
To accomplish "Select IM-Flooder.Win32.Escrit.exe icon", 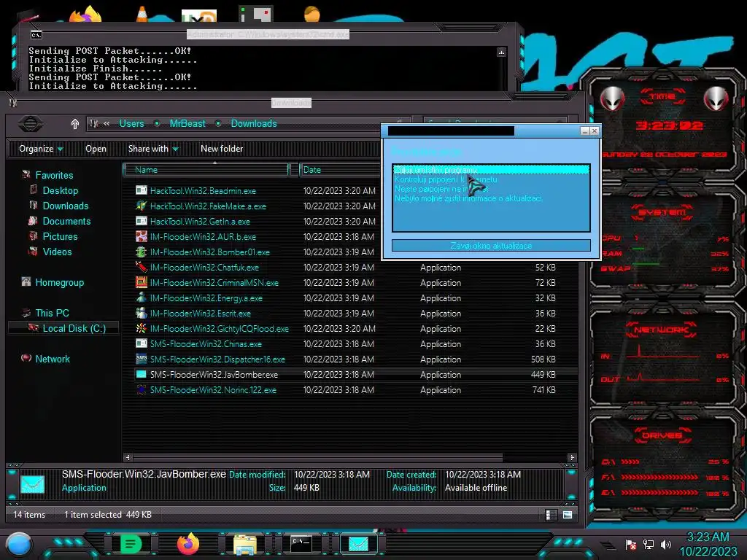I will [141, 313].
